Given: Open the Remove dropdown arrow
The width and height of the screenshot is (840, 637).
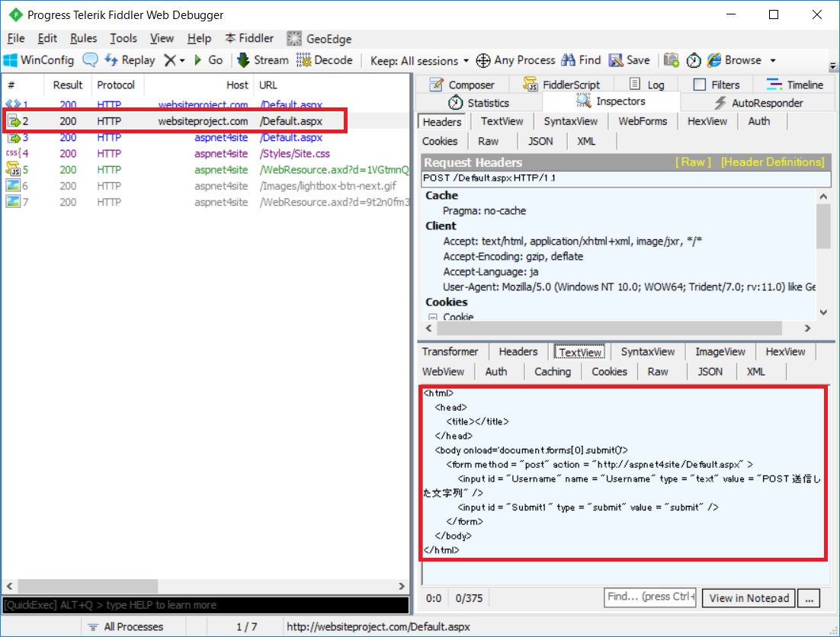Looking at the screenshot, I should 182,60.
